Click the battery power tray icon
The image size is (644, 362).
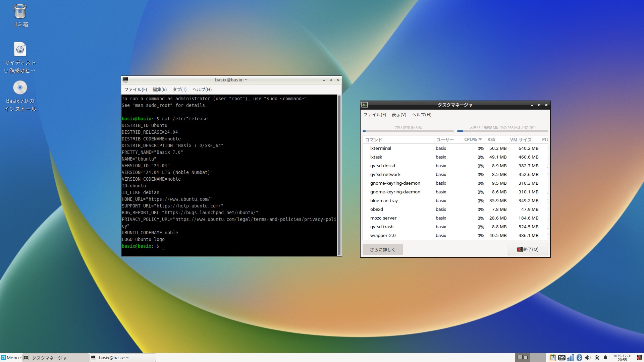pos(597,358)
